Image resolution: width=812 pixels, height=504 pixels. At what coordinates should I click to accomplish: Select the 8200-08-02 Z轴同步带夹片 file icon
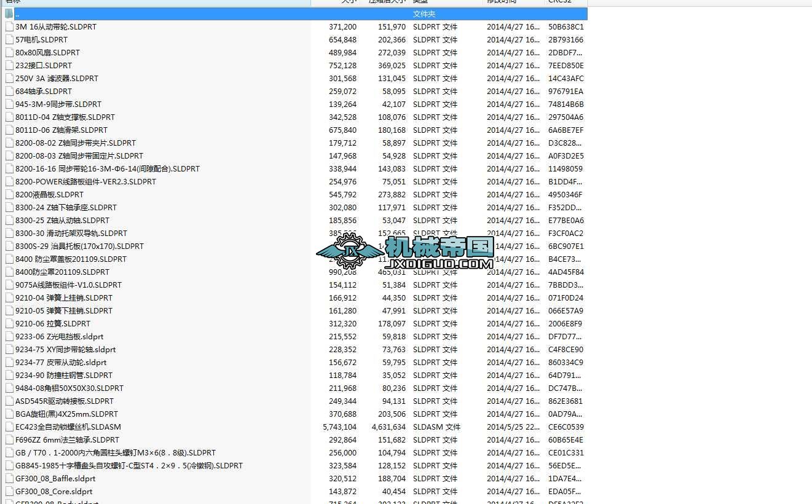point(9,143)
